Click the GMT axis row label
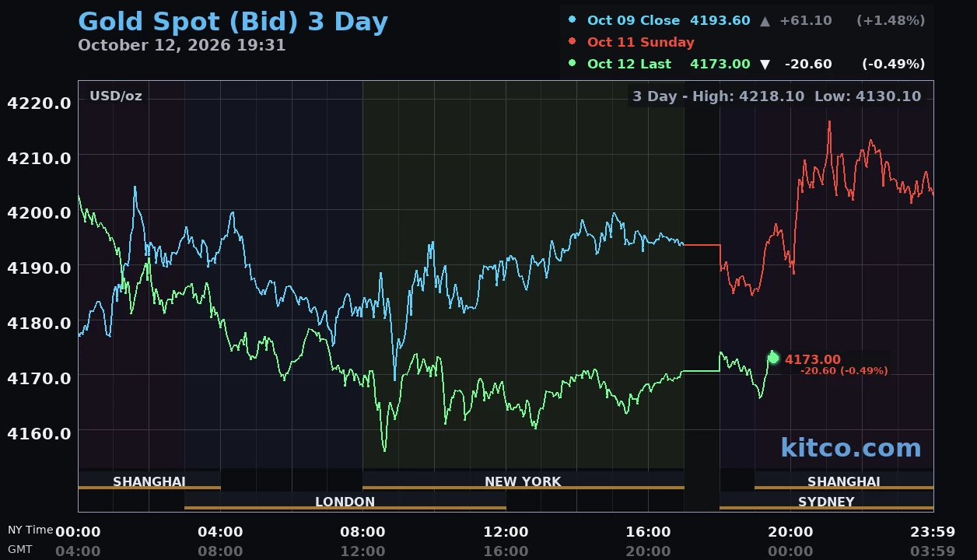The image size is (977, 560). (20, 549)
